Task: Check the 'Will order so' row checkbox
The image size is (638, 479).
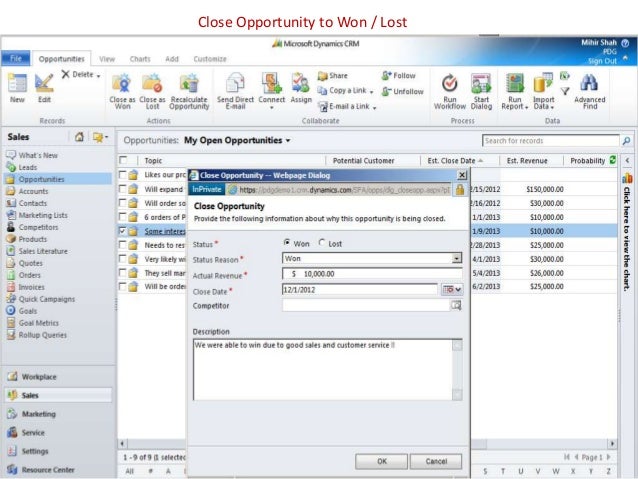Action: [x=122, y=203]
